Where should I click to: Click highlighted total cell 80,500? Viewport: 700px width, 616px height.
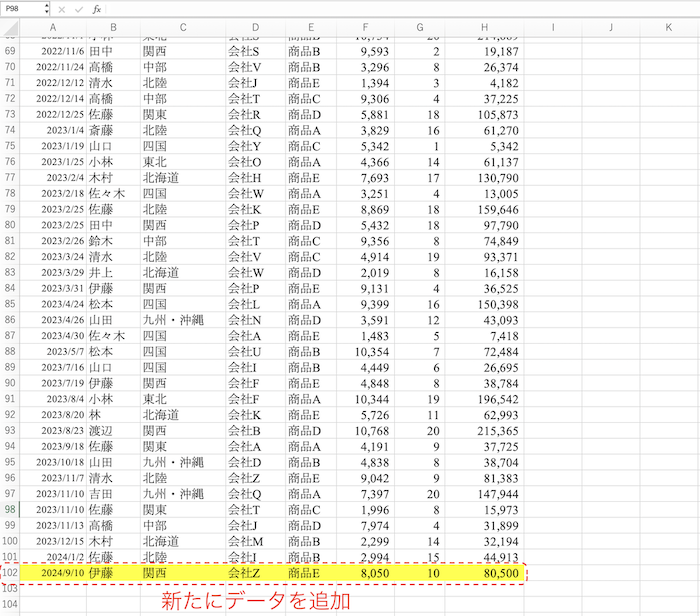tap(484, 573)
